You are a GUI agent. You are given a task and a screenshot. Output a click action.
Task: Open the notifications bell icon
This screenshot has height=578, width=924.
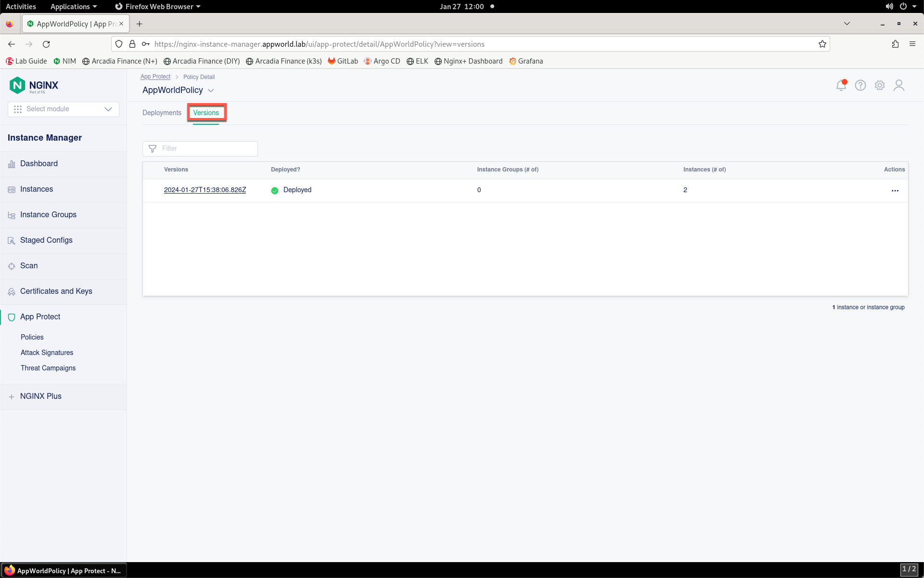[841, 85]
